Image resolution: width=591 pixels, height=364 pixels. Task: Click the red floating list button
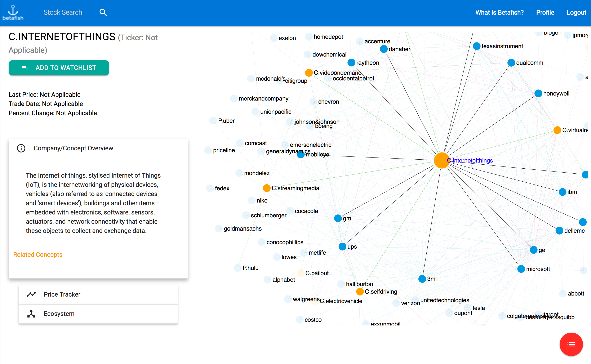pyautogui.click(x=571, y=344)
